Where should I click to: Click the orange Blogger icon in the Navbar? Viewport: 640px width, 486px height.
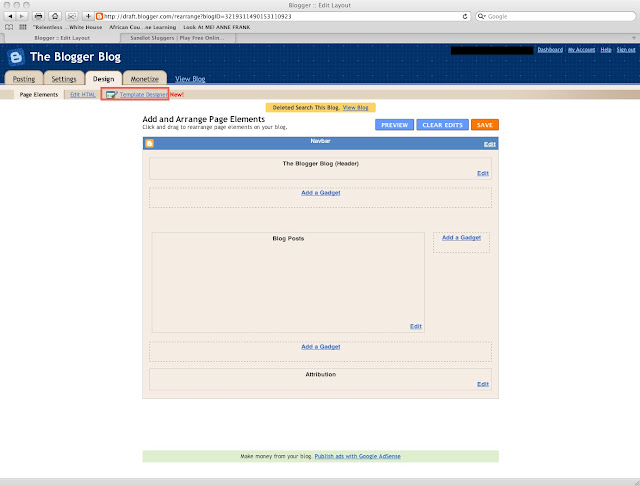click(150, 143)
